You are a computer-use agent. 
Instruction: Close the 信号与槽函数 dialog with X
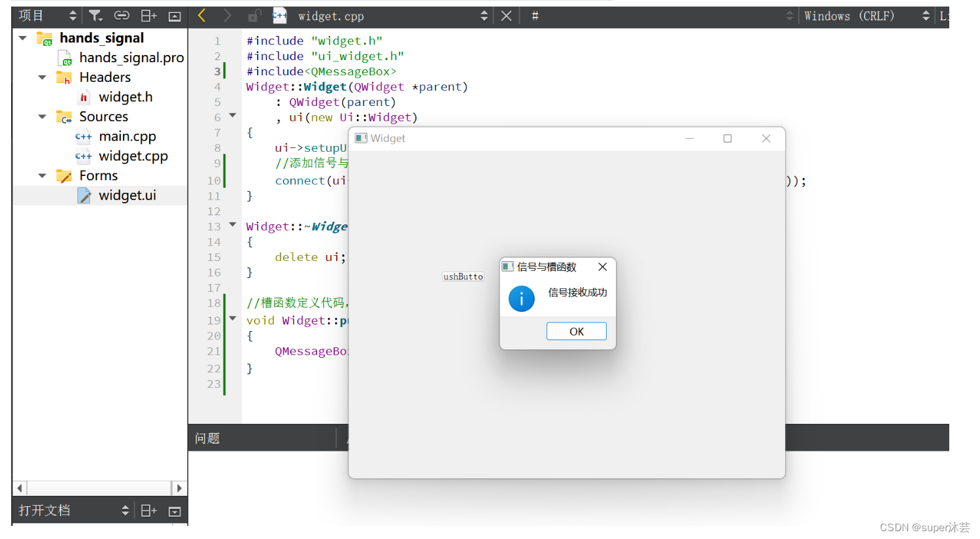603,266
